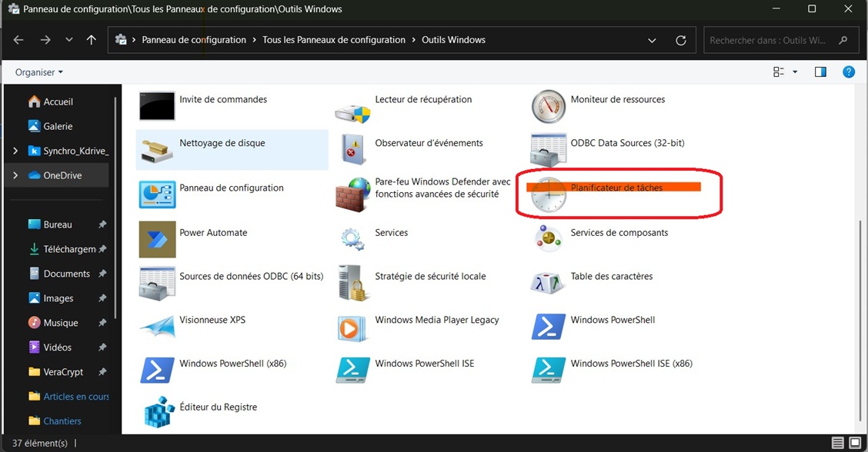Open the view options dropdown arrow
The image size is (868, 452).
pyautogui.click(x=795, y=72)
